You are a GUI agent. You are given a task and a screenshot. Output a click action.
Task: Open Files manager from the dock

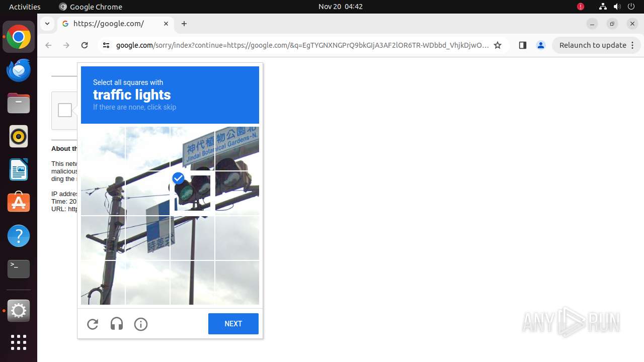19,104
